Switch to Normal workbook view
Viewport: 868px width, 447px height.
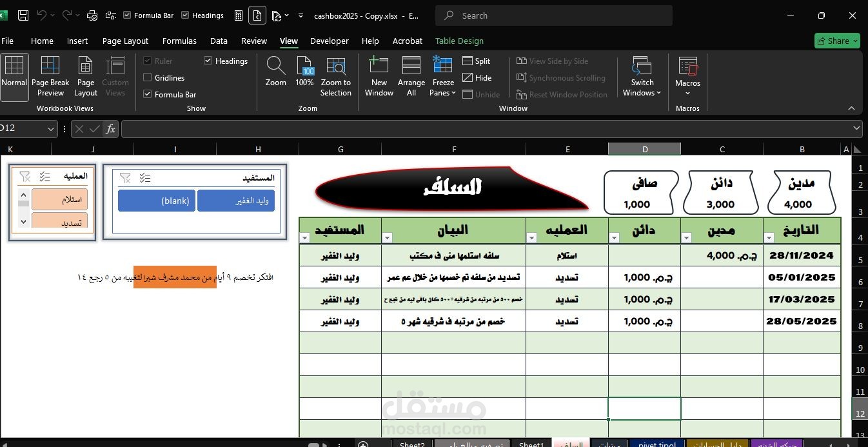point(14,77)
